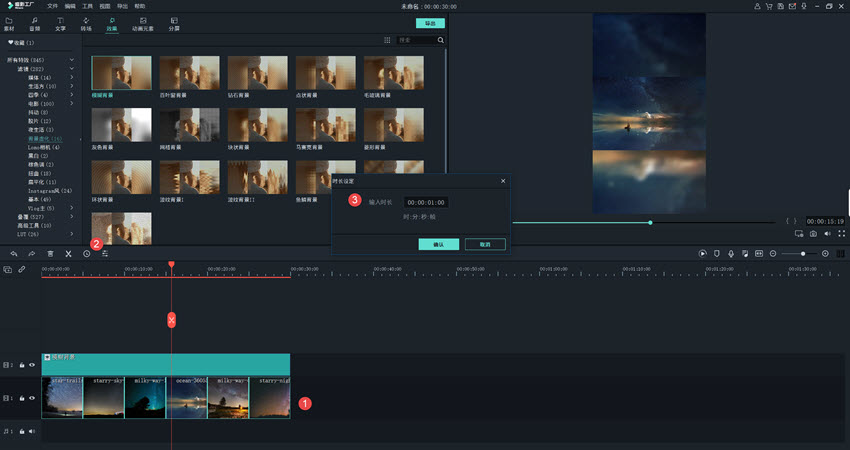Click the microphone voiceover icon
This screenshot has width=850, height=450.
[x=732, y=254]
